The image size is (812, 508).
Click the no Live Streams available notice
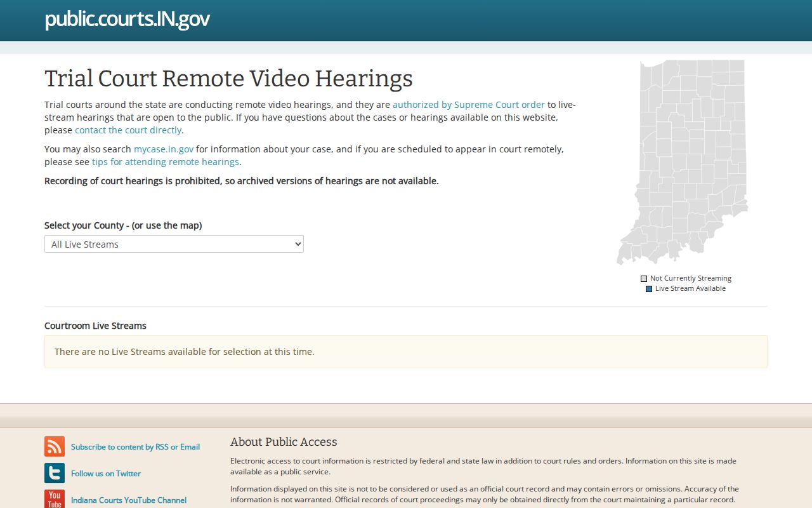(x=406, y=352)
